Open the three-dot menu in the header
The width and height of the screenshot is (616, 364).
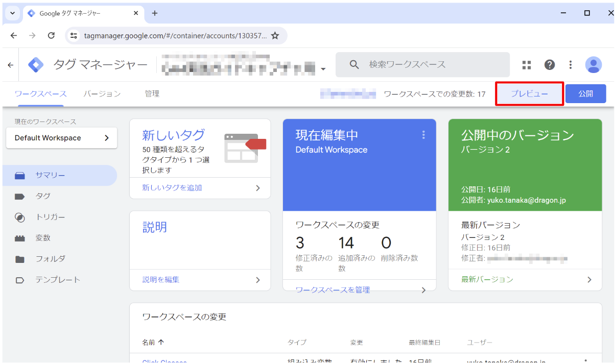point(571,65)
